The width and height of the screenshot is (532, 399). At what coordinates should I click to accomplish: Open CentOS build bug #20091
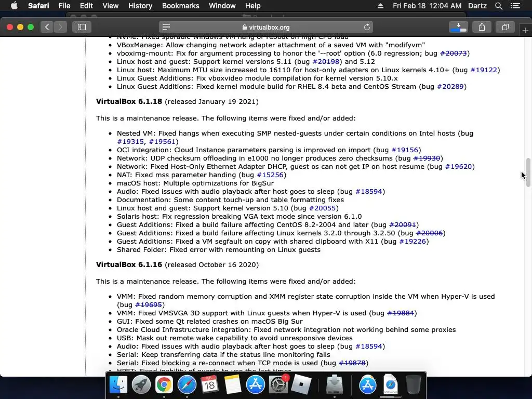click(x=403, y=224)
